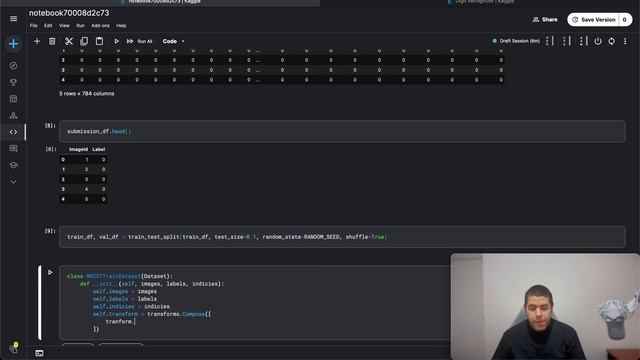Open Competitions trophy icon in sidebar
The image size is (640, 360).
pos(13,82)
